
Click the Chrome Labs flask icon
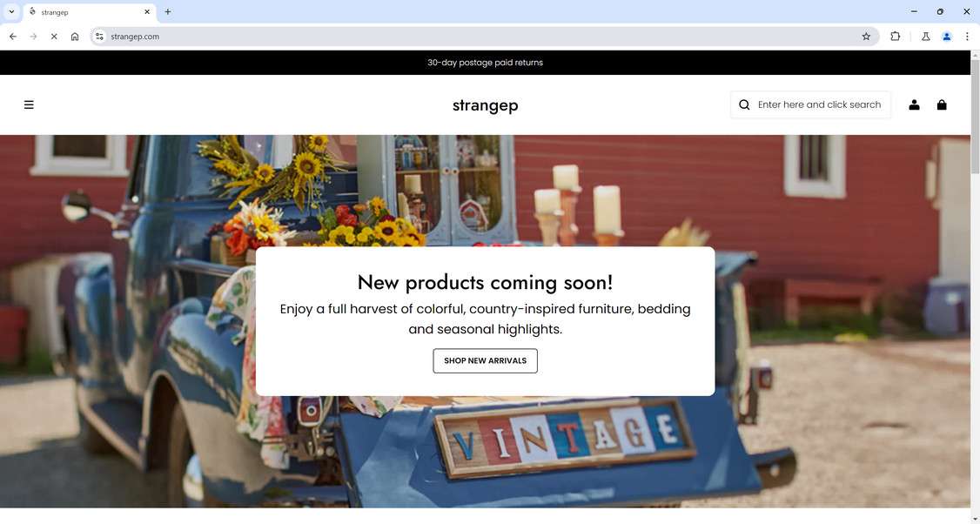pos(926,37)
